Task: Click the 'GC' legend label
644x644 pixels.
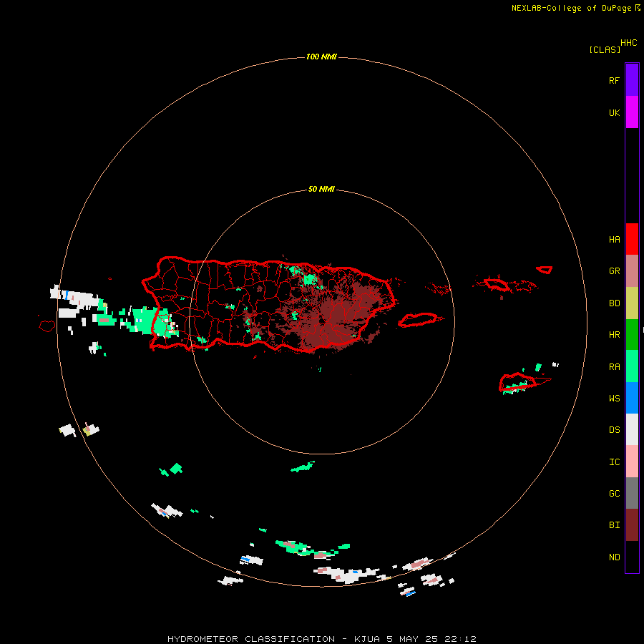Action: tap(614, 494)
